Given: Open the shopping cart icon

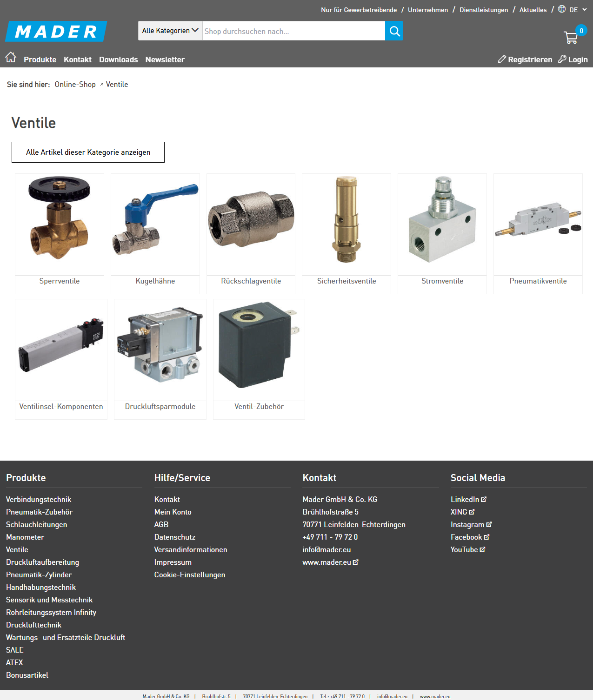Looking at the screenshot, I should click(x=571, y=38).
